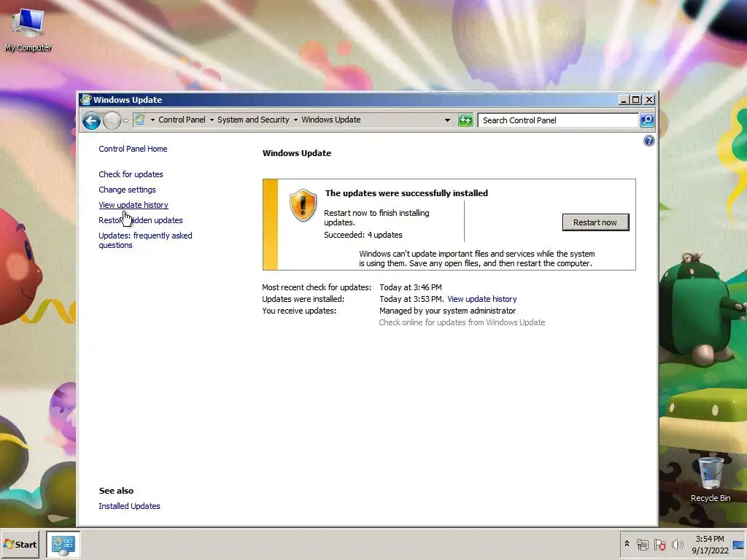Click the yellow warning shield icon
The image size is (747, 560).
point(303,205)
